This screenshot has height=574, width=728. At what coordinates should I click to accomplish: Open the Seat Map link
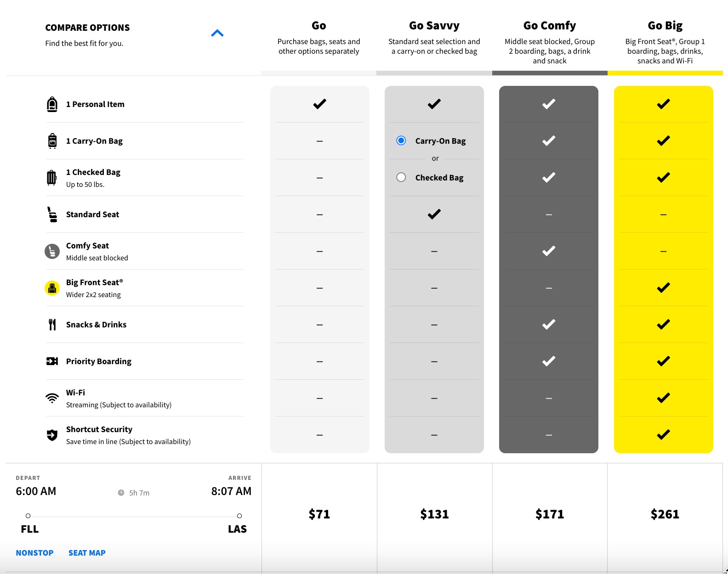[x=87, y=553]
